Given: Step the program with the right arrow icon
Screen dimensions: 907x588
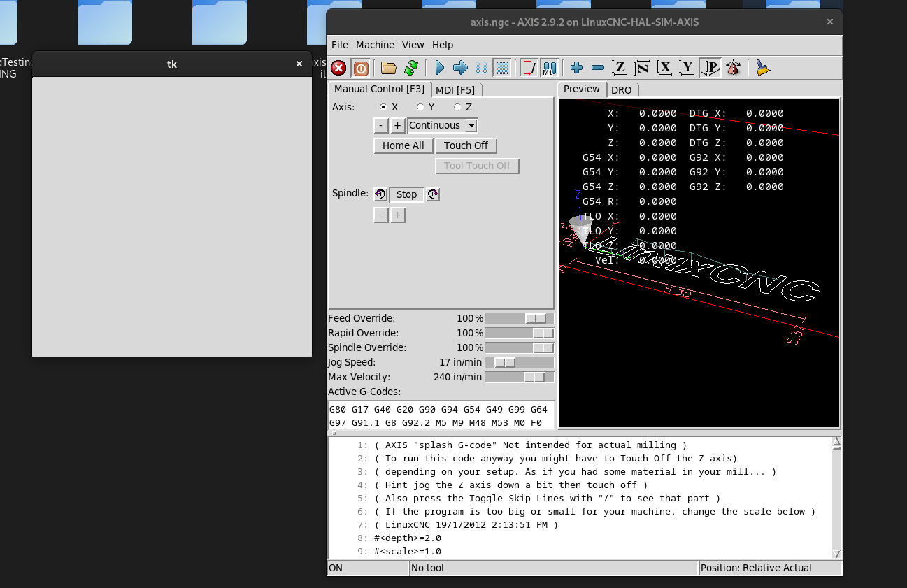Looking at the screenshot, I should point(460,68).
